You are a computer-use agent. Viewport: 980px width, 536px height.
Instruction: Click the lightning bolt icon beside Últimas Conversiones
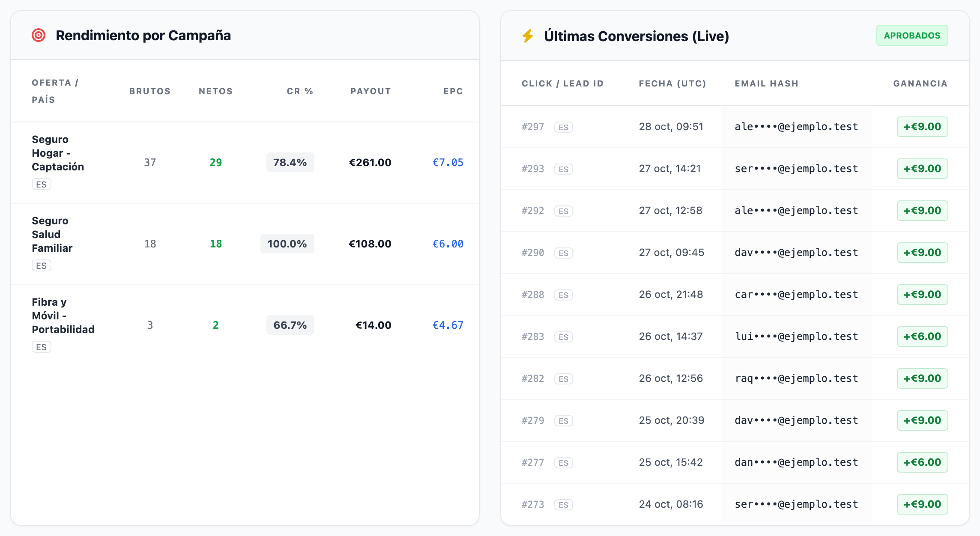pos(528,36)
